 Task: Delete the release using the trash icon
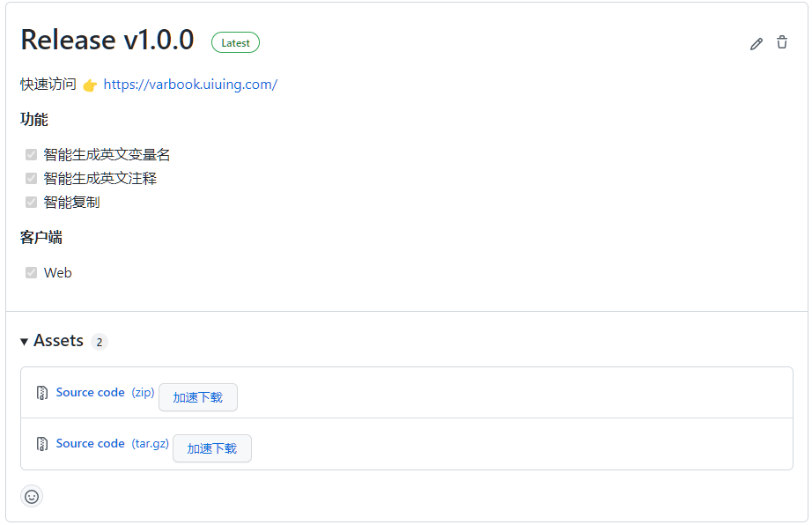pyautogui.click(x=782, y=42)
